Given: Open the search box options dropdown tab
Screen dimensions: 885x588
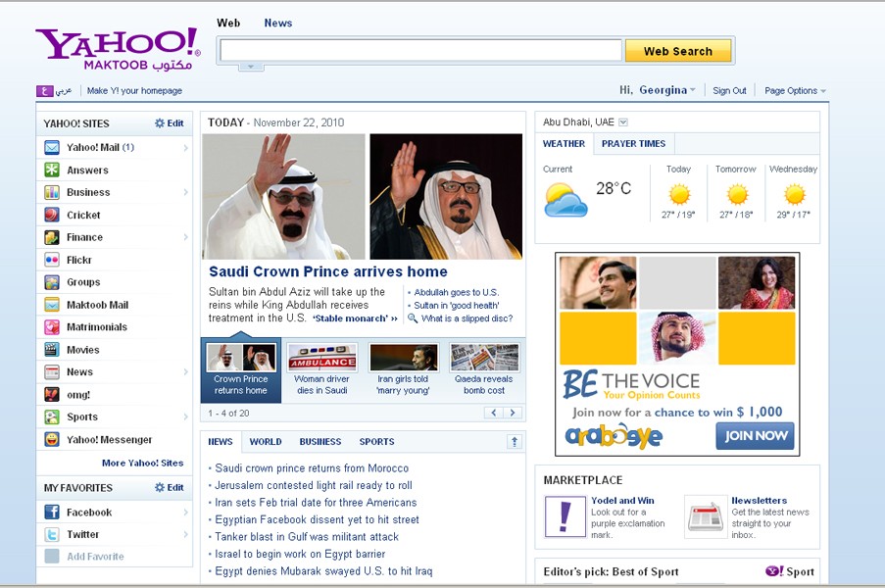Looking at the screenshot, I should tap(251, 67).
